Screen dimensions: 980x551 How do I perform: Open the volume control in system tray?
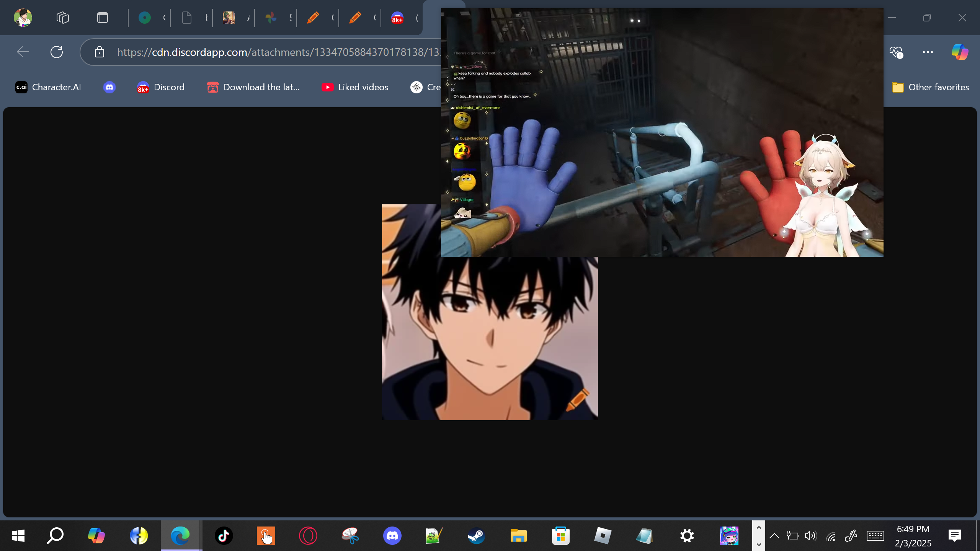[810, 536]
